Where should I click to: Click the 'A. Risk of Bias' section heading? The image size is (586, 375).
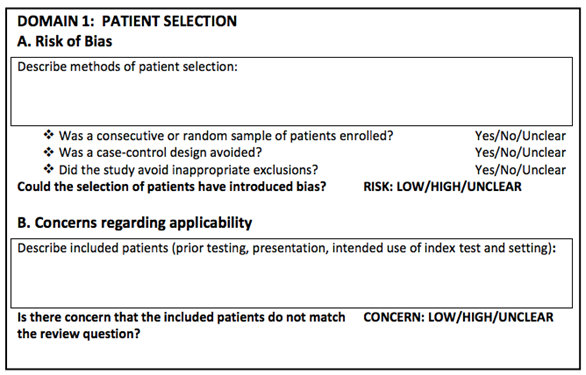[65, 41]
